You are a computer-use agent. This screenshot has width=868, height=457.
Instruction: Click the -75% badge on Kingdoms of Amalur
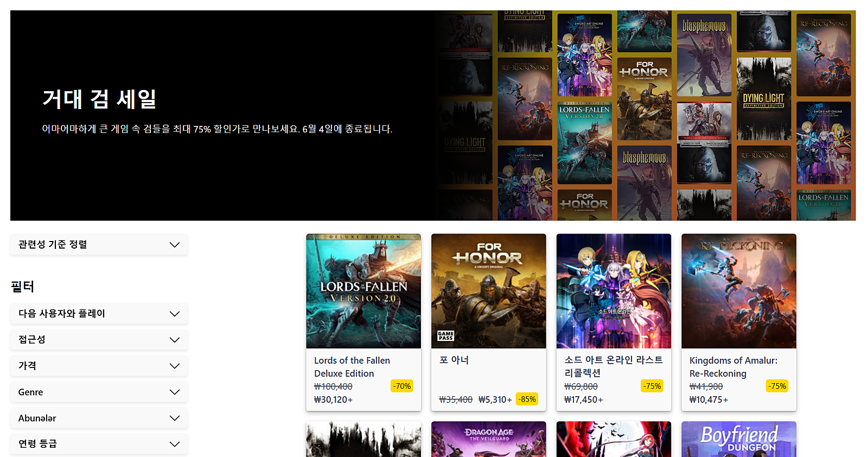tap(777, 386)
